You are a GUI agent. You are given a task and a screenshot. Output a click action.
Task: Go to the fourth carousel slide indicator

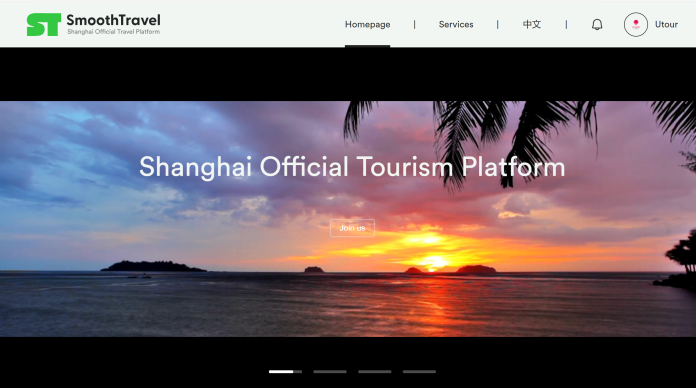tap(419, 372)
